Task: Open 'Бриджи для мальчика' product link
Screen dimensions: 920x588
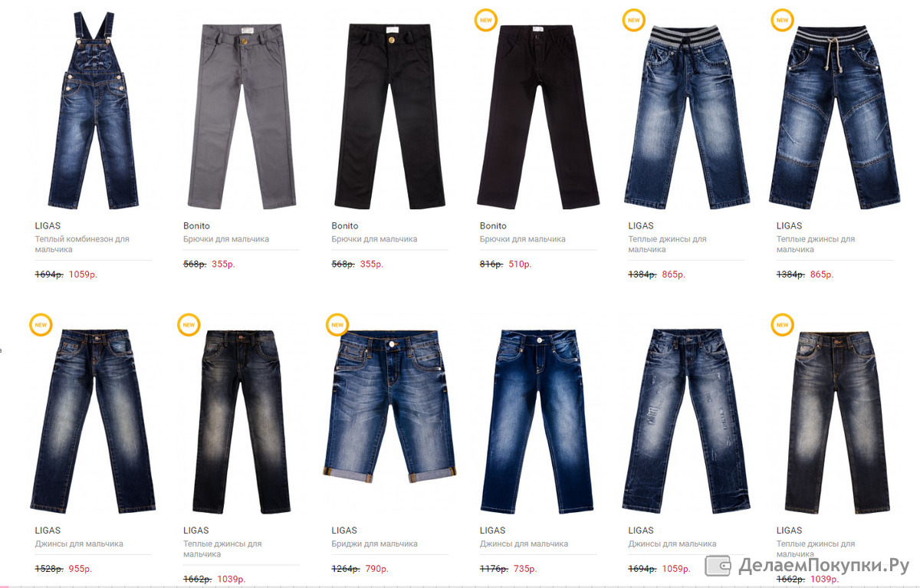Action: pyautogui.click(x=374, y=544)
